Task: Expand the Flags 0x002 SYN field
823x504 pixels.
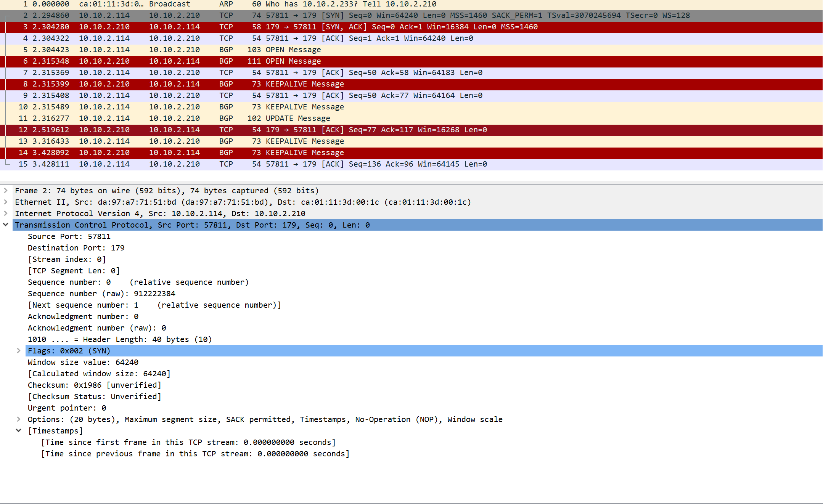Action: tap(19, 351)
